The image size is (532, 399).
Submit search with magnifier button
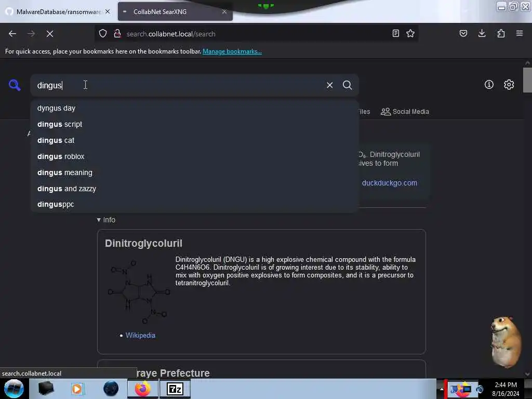347,85
